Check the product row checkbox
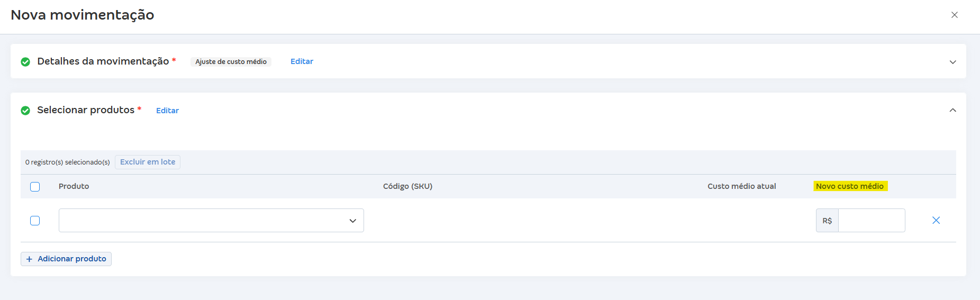Viewport: 980px width, 300px height. [35, 221]
